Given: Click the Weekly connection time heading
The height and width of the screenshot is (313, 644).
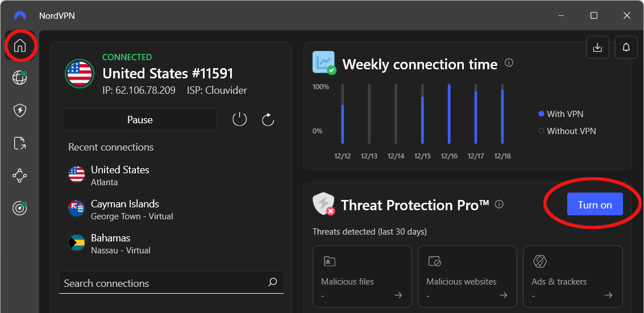Looking at the screenshot, I should (x=419, y=64).
